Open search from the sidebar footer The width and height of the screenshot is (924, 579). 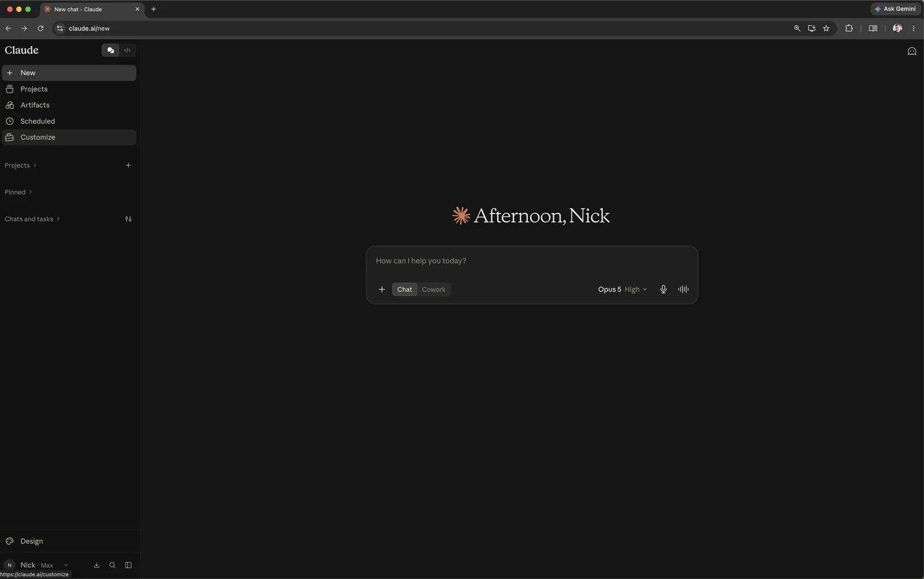click(x=113, y=565)
